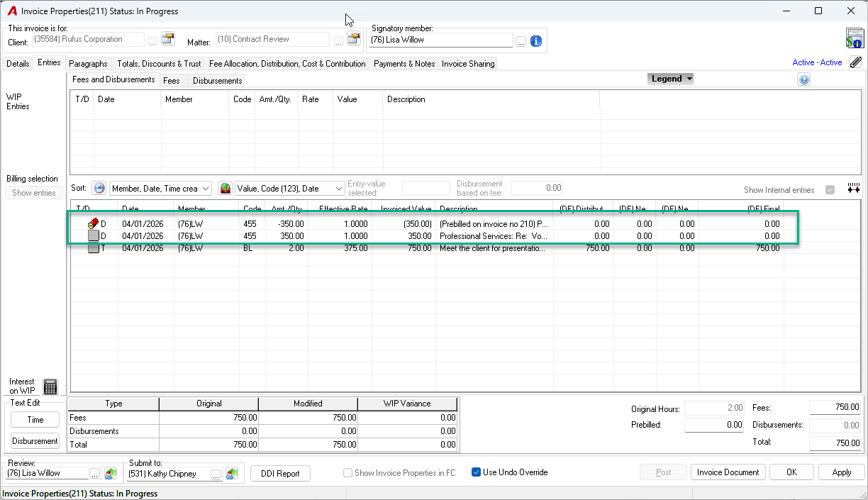Open the Matter properties icon beside Contract Review
Viewport: 868px width, 500px height.
click(x=353, y=39)
